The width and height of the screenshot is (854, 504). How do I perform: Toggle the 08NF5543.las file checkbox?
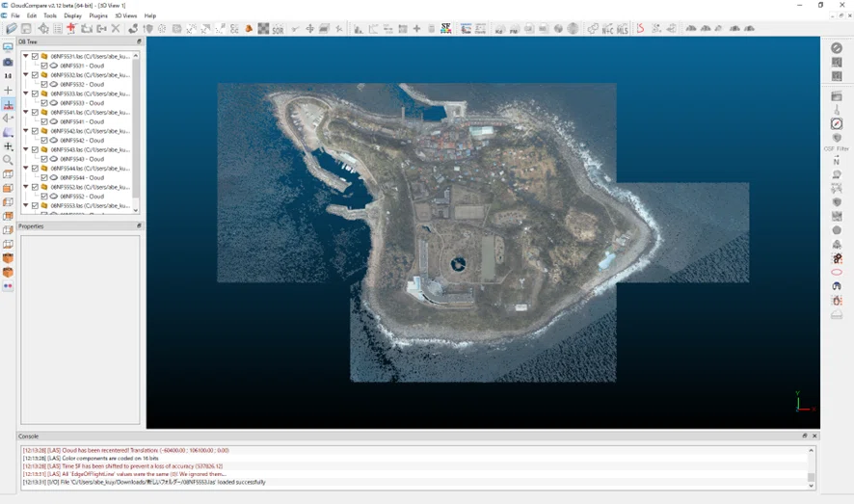click(x=35, y=149)
